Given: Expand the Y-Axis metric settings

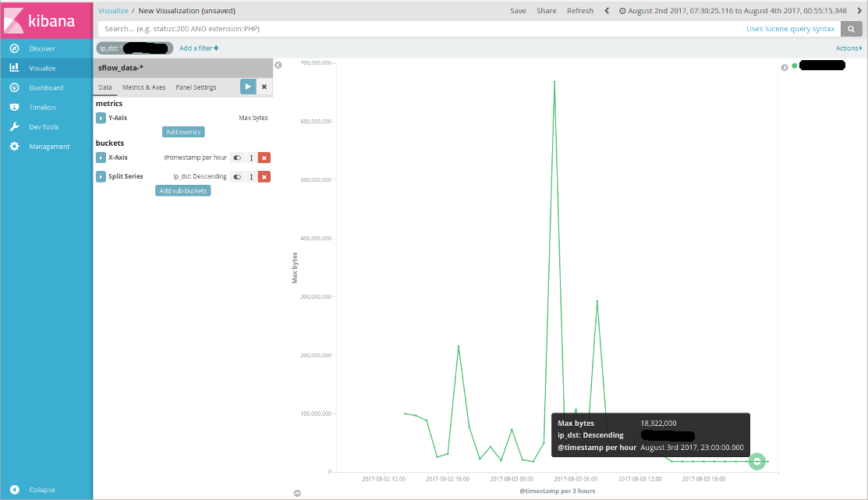Looking at the screenshot, I should point(101,118).
